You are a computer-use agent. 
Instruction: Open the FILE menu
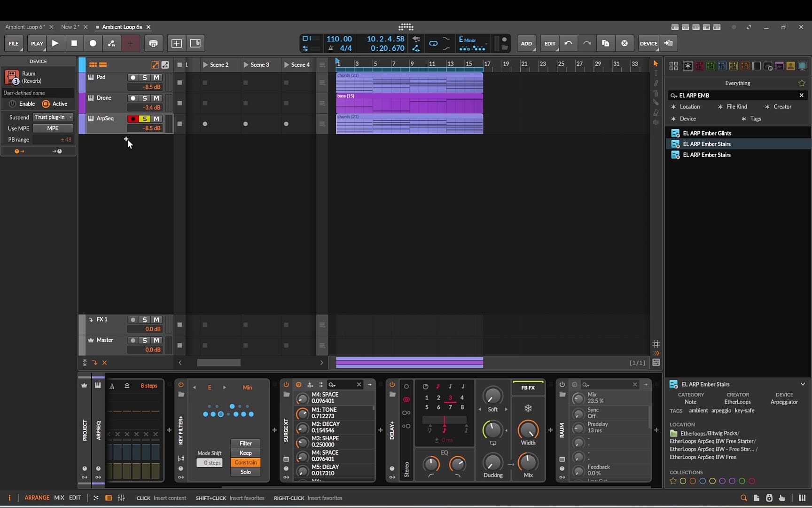pos(14,43)
